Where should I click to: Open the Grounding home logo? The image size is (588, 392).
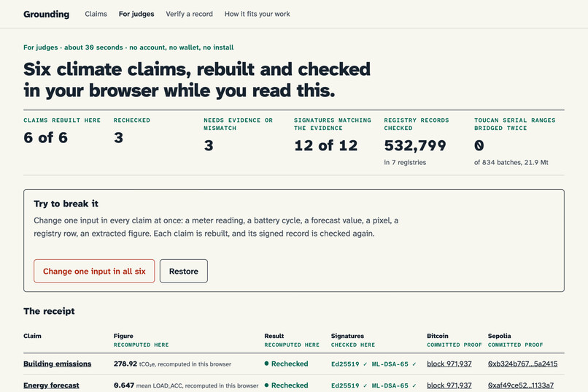click(x=46, y=15)
